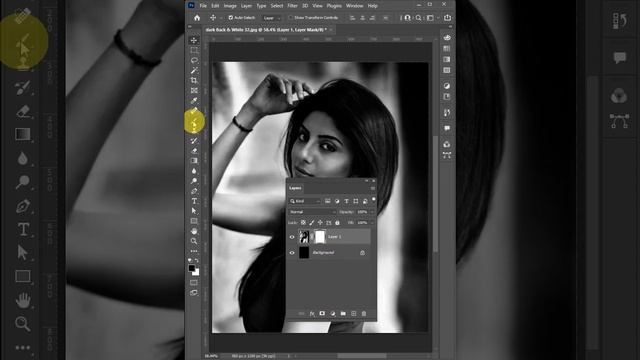Open the Filter menu
The height and width of the screenshot is (360, 640).
[292, 6]
